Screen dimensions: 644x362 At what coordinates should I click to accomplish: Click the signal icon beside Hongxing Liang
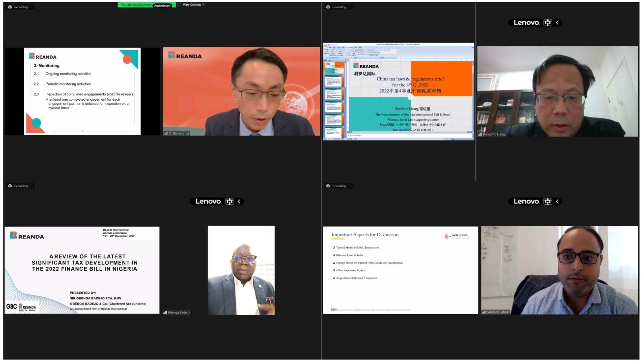[480, 135]
